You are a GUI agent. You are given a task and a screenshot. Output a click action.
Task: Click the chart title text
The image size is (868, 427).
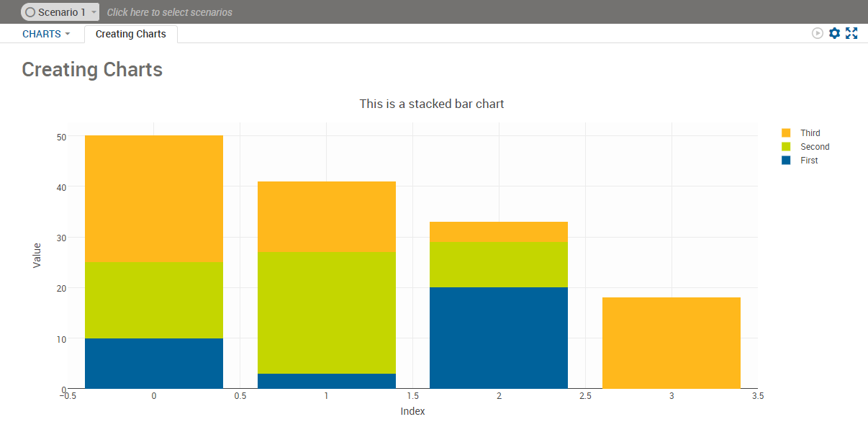point(432,104)
